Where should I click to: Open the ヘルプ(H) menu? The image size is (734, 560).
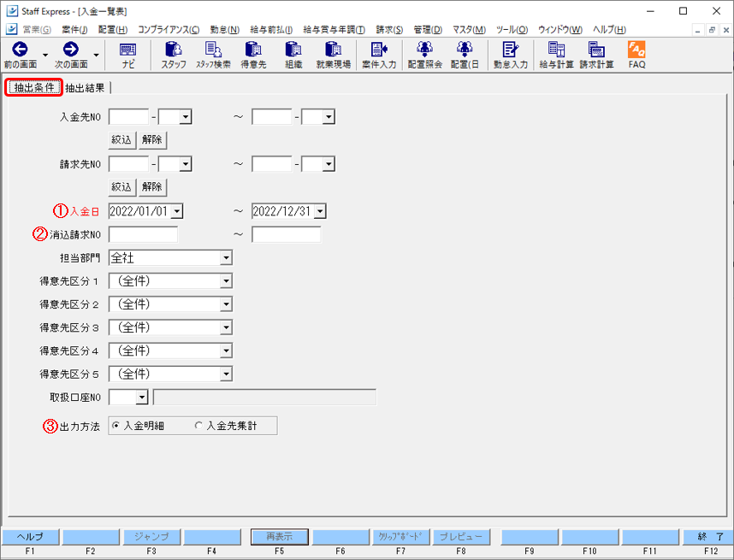pos(609,29)
